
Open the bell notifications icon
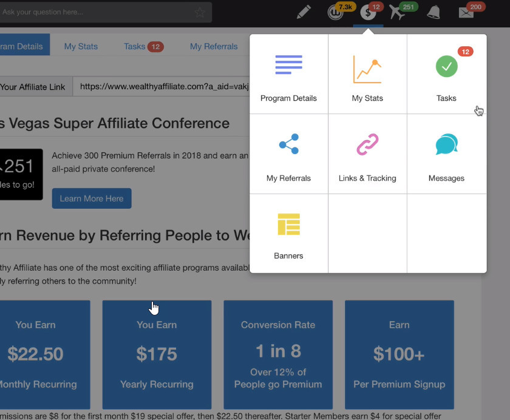point(433,13)
